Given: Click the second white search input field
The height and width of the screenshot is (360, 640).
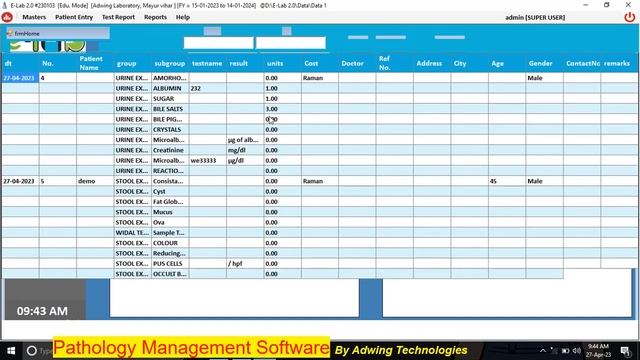Looking at the screenshot, I should (x=291, y=43).
